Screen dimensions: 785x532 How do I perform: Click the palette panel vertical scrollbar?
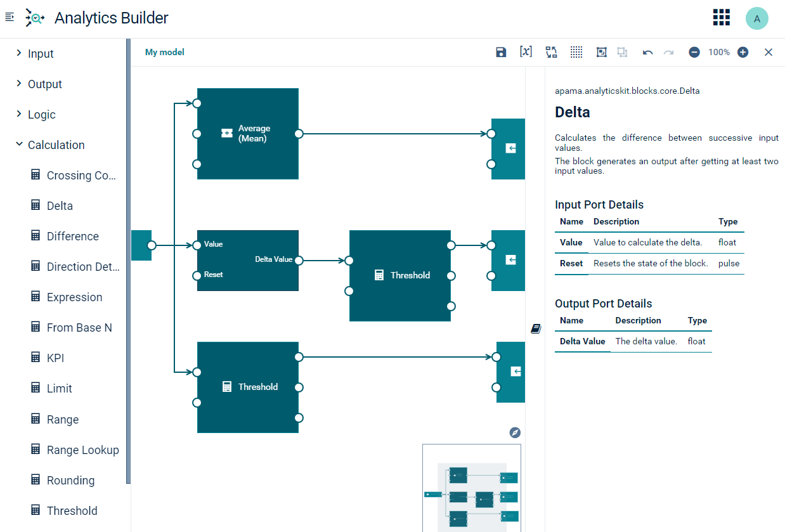(x=128, y=261)
